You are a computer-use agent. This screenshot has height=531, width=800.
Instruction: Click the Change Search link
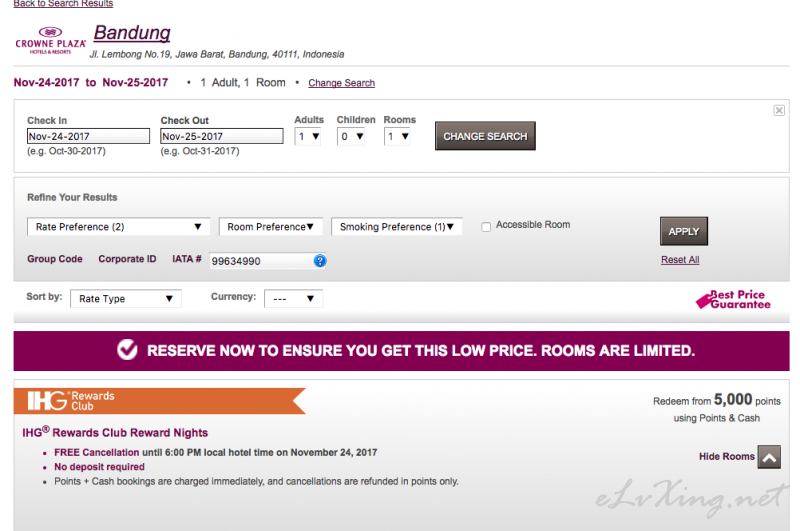pos(341,83)
